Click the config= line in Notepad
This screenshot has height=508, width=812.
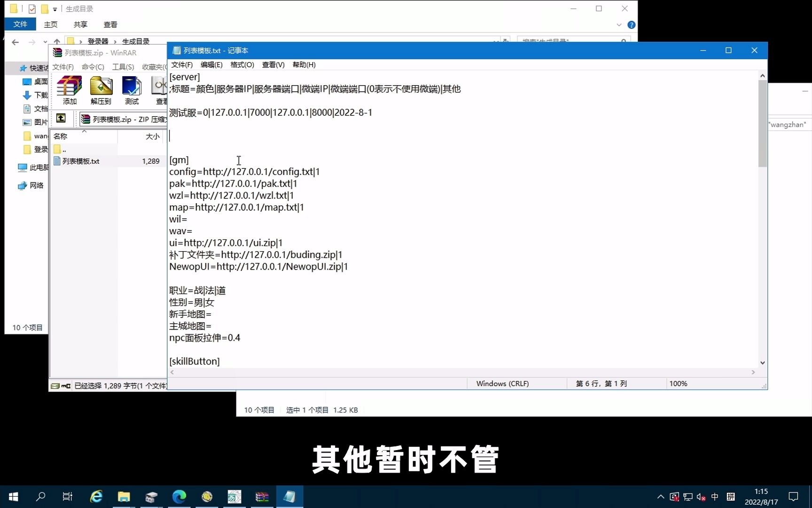point(244,172)
